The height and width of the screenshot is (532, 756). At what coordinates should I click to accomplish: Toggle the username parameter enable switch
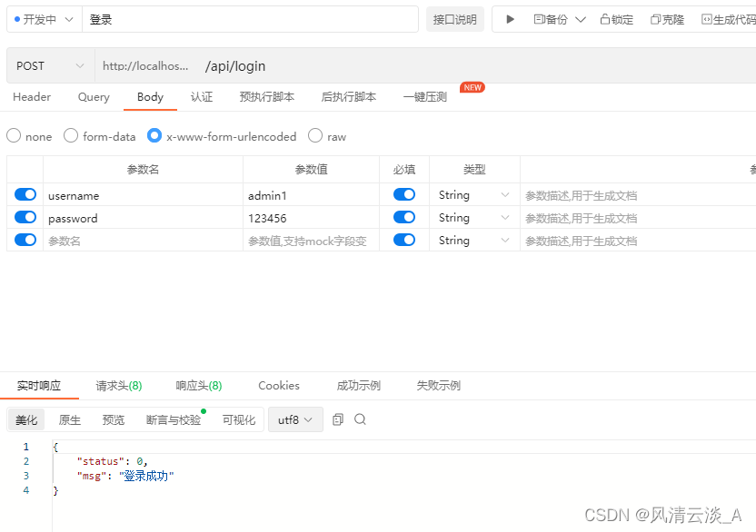click(25, 194)
